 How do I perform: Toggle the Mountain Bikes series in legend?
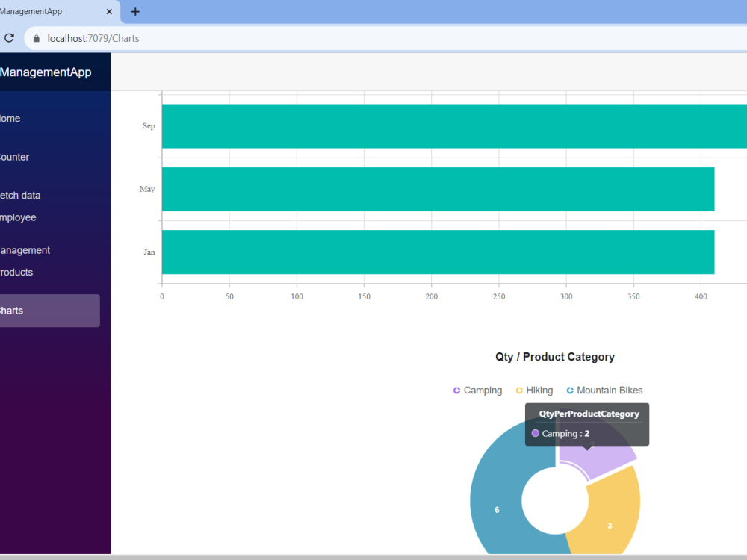tap(609, 390)
